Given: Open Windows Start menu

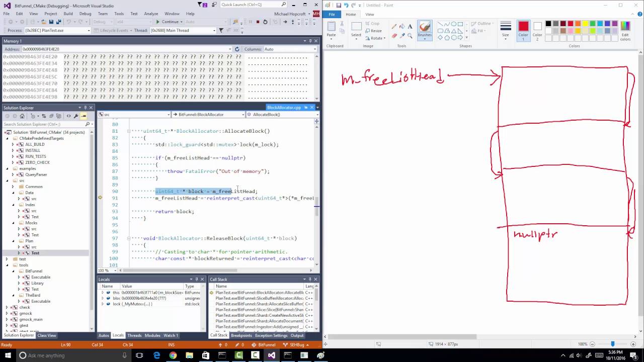Looking at the screenshot, I should coord(8,355).
